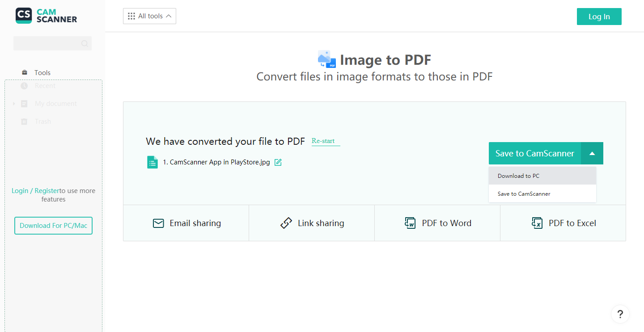Screen dimensions: 644x332
Task: Select Download to PC option
Action: (x=542, y=176)
